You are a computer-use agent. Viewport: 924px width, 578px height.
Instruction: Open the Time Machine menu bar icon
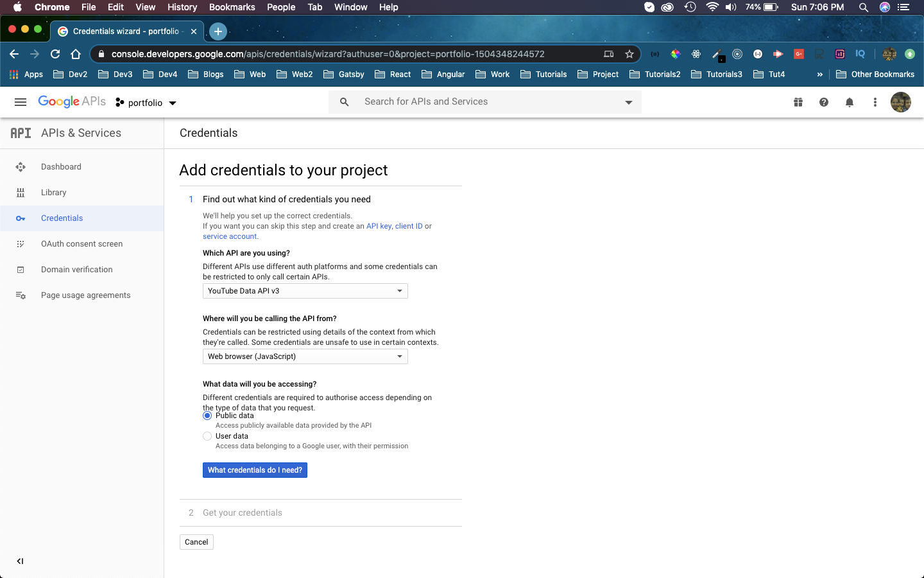click(690, 7)
